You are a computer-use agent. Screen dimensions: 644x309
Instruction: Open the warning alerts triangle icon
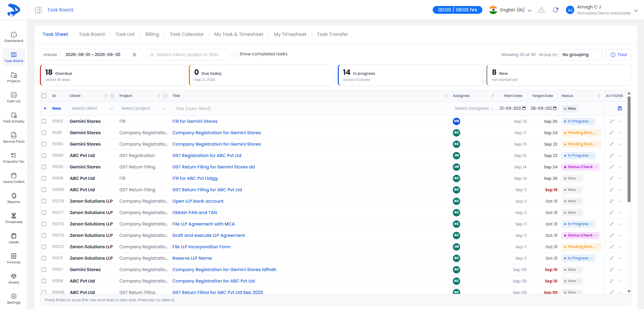pyautogui.click(x=541, y=10)
